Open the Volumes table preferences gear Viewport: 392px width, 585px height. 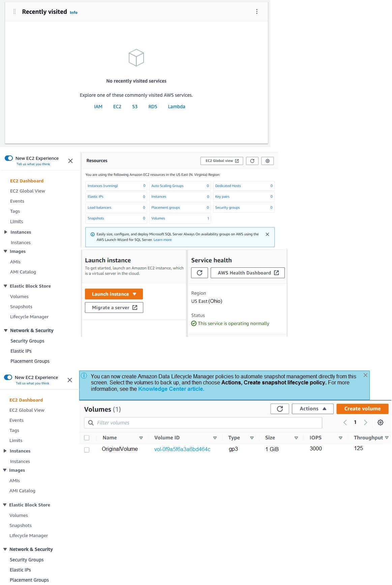[x=381, y=422]
